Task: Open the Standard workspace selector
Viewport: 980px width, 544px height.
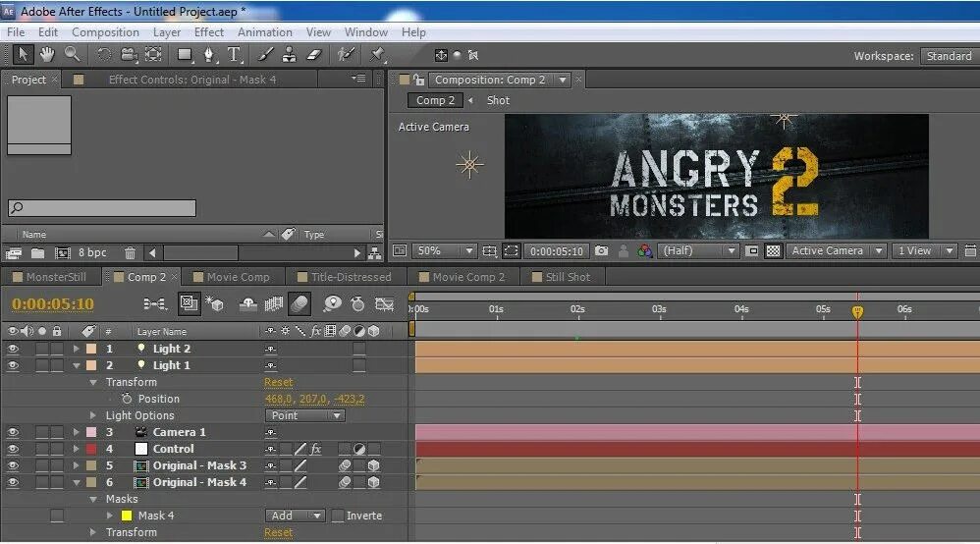Action: pyautogui.click(x=949, y=56)
